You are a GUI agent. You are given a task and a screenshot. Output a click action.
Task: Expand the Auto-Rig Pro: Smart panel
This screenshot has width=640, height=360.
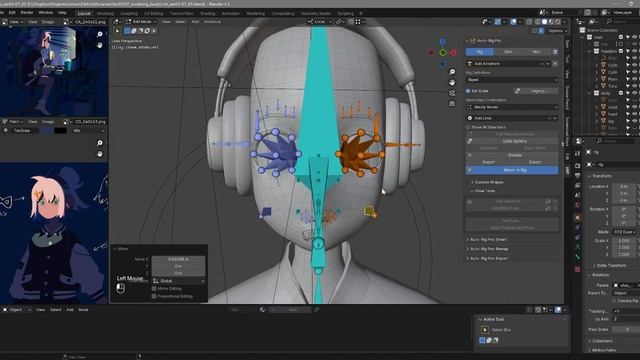pyautogui.click(x=488, y=240)
